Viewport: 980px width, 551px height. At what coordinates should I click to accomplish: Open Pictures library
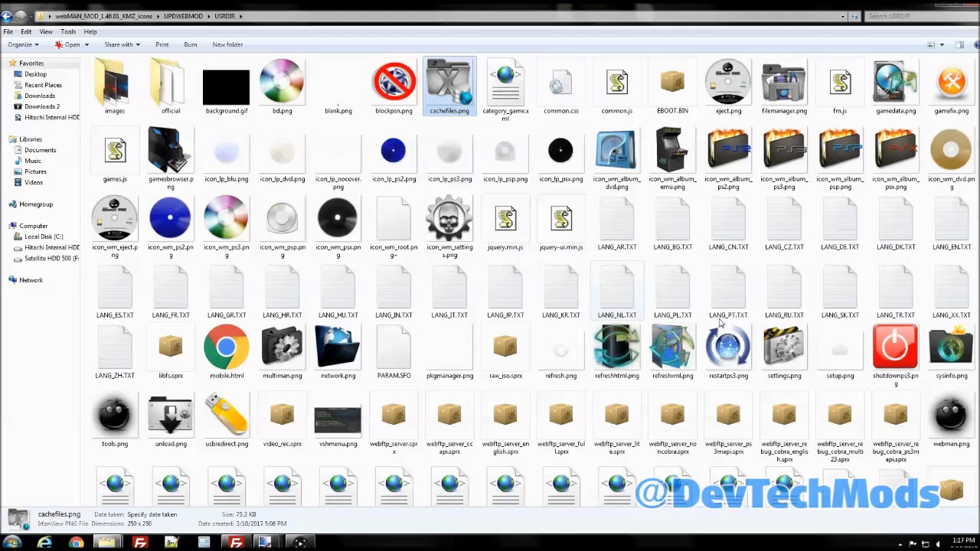pos(35,171)
